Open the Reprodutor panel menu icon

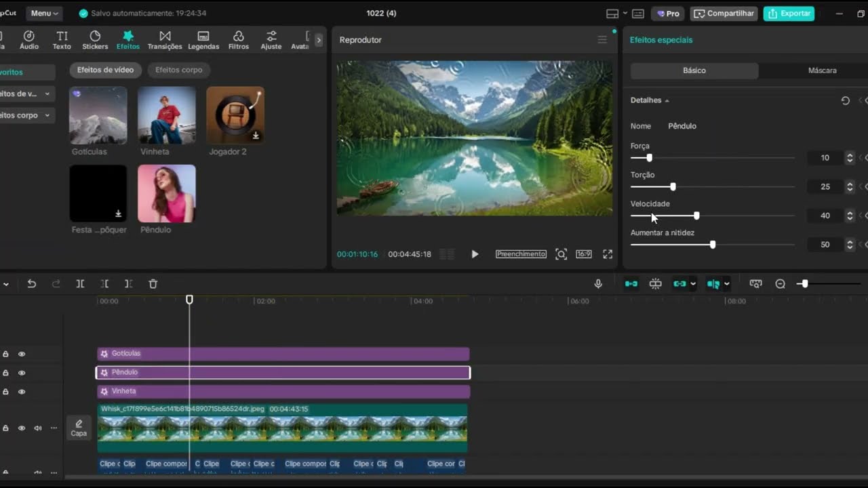click(x=602, y=40)
